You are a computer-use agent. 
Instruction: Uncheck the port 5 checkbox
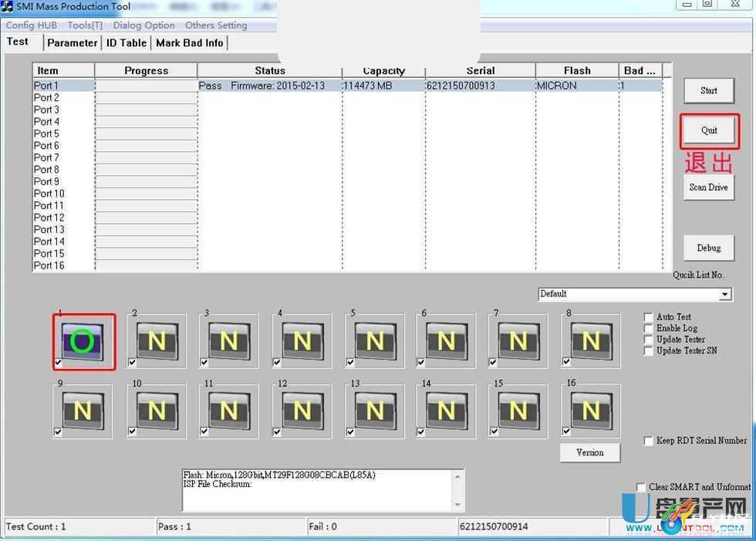[350, 362]
